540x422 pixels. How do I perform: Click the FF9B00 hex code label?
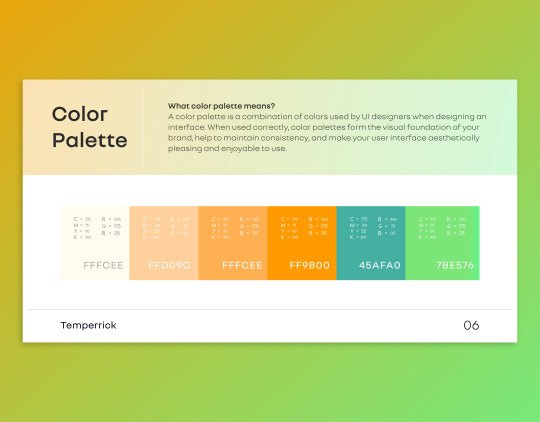coord(310,265)
